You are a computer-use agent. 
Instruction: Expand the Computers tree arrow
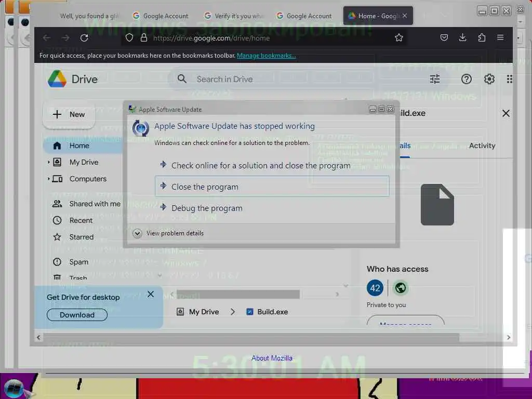click(x=48, y=179)
